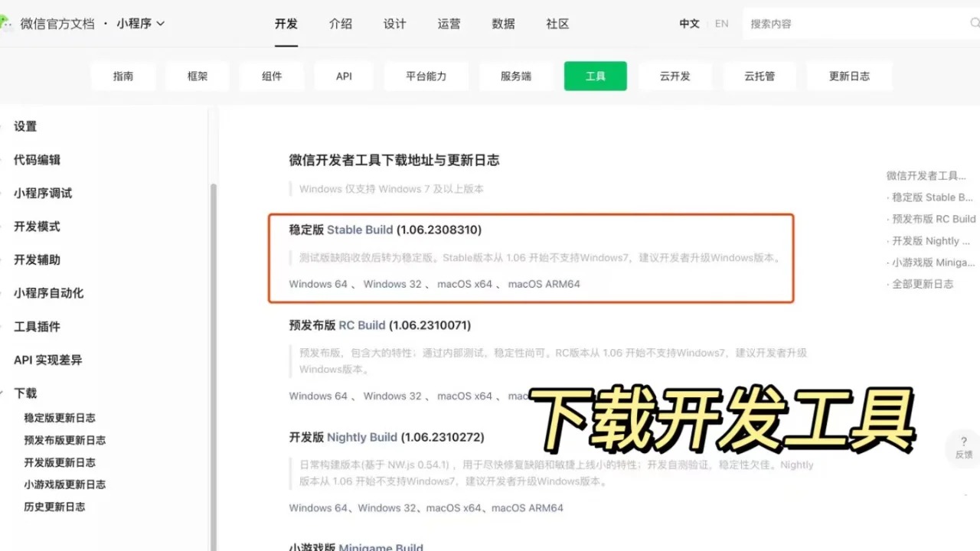Select the 开发 top navigation item
Screen dimensions: 980x551
click(286, 24)
